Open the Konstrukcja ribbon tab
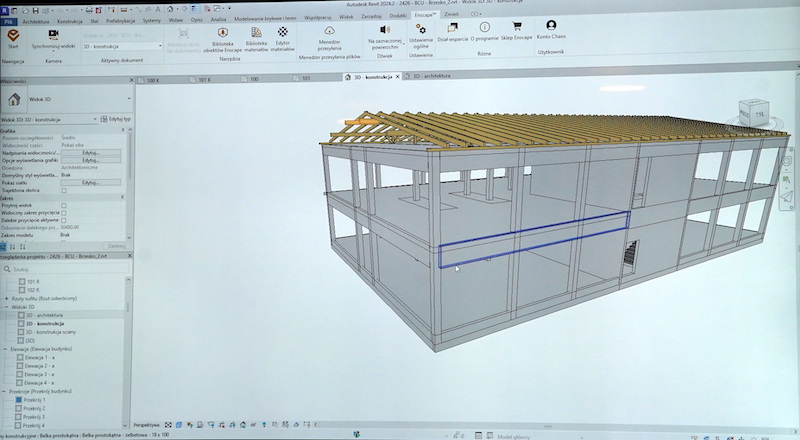Image resolution: width=800 pixels, height=440 pixels. click(x=70, y=18)
